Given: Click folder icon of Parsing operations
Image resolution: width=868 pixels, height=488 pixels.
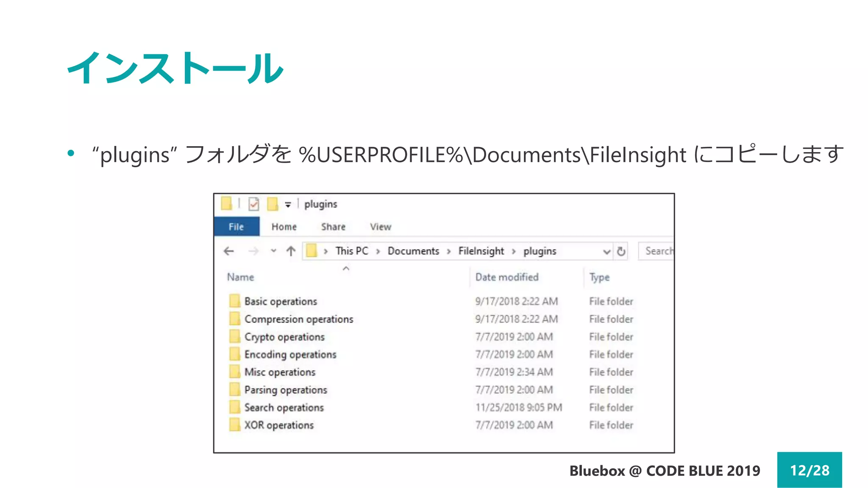Looking at the screenshot, I should [x=234, y=389].
